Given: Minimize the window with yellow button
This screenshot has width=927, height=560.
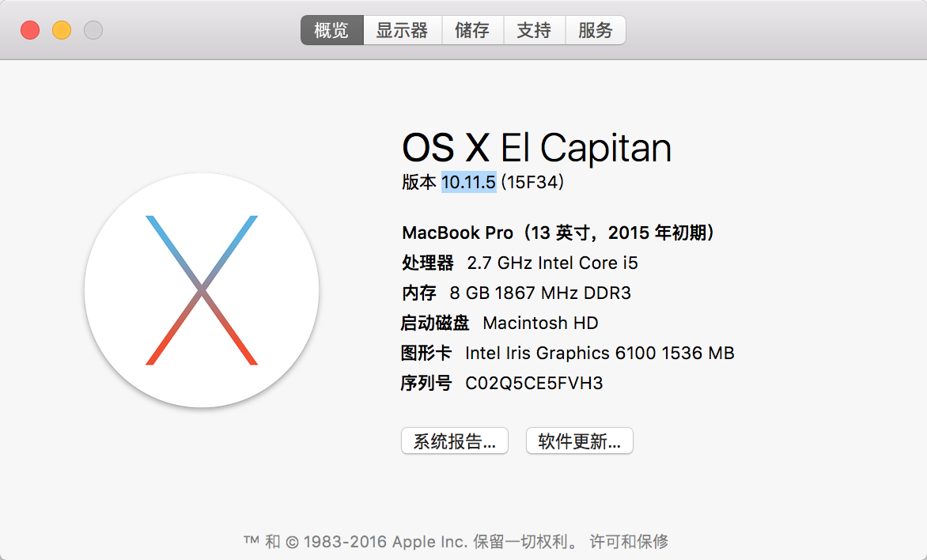Looking at the screenshot, I should click(62, 31).
